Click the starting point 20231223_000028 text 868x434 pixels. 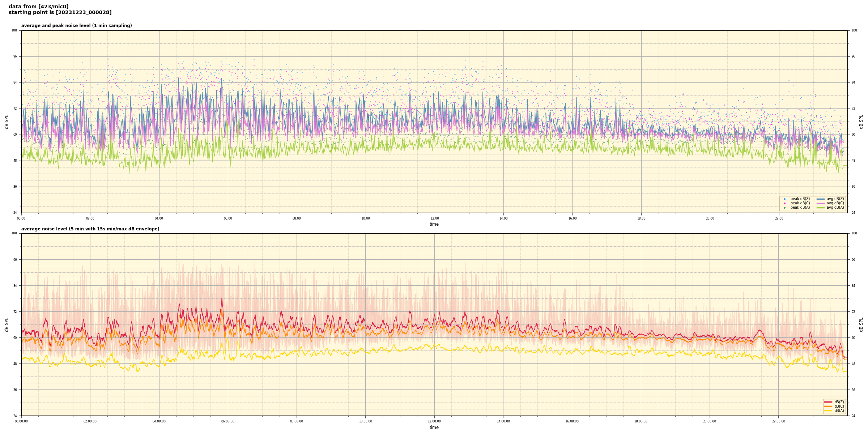[60, 13]
